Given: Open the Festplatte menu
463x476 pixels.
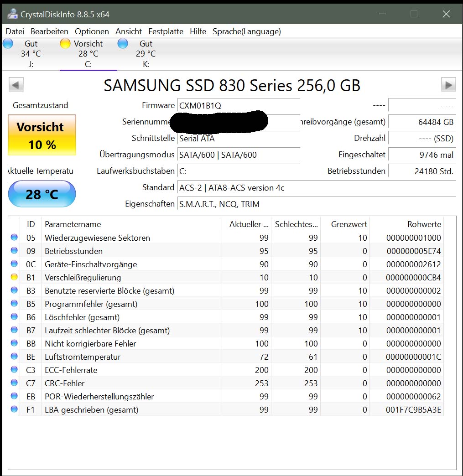Looking at the screenshot, I should tap(165, 31).
